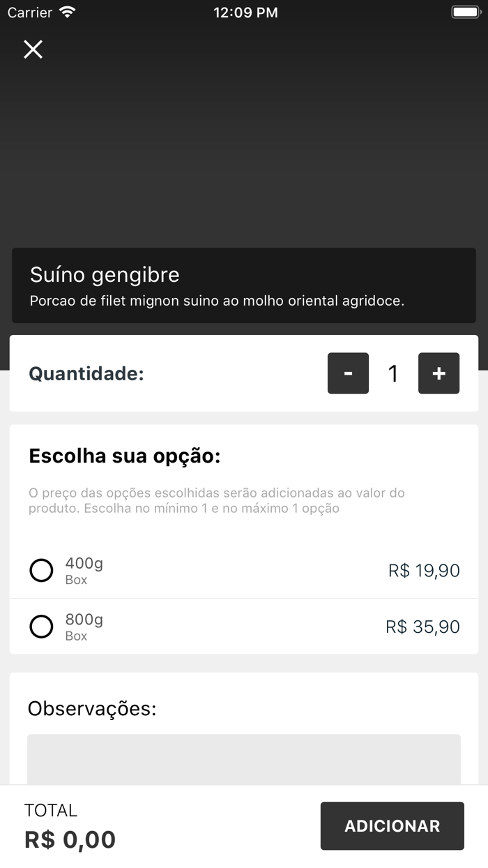
Task: Tap the Wi-Fi icon in status bar
Action: point(67,13)
